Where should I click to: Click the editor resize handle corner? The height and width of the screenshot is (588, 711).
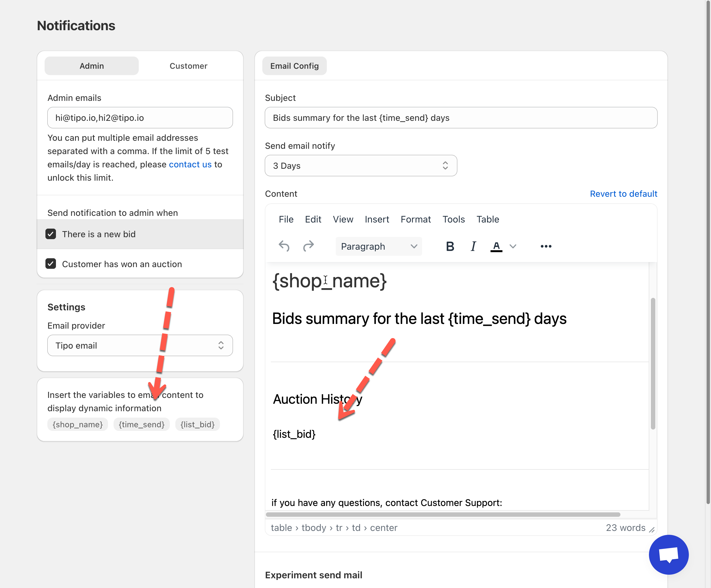click(651, 530)
